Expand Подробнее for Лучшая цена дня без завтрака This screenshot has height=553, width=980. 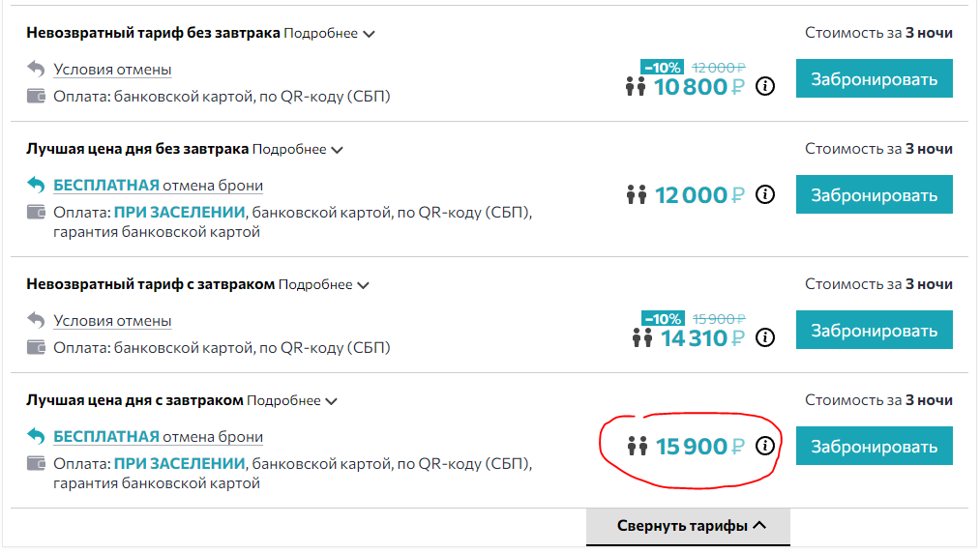pyautogui.click(x=298, y=149)
